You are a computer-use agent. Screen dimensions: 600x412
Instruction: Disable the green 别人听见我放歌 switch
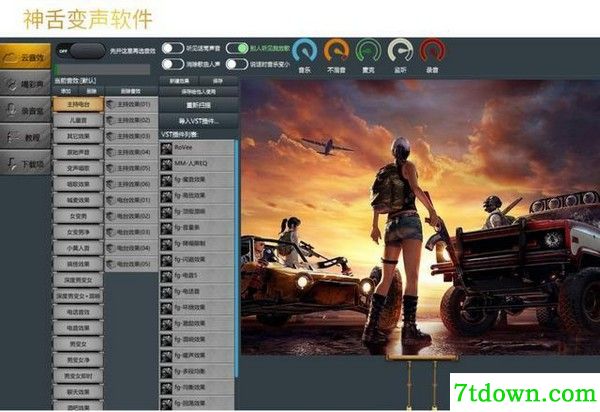(x=237, y=48)
